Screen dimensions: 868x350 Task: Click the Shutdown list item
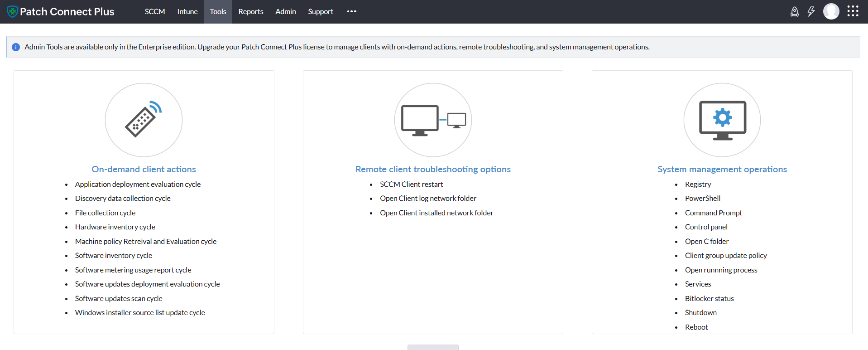tap(700, 313)
